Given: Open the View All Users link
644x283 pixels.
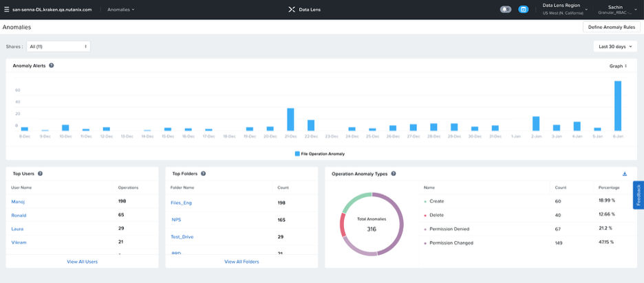Looking at the screenshot, I should pyautogui.click(x=82, y=262).
